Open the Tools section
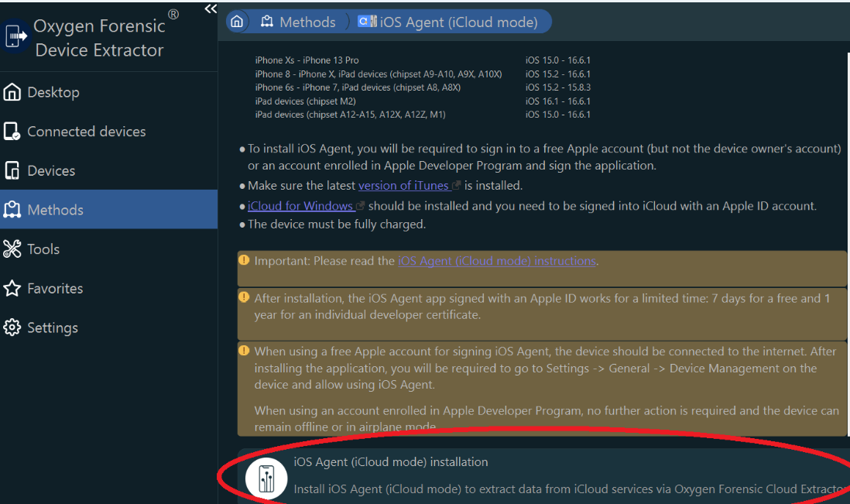The image size is (850, 504). 108,249
